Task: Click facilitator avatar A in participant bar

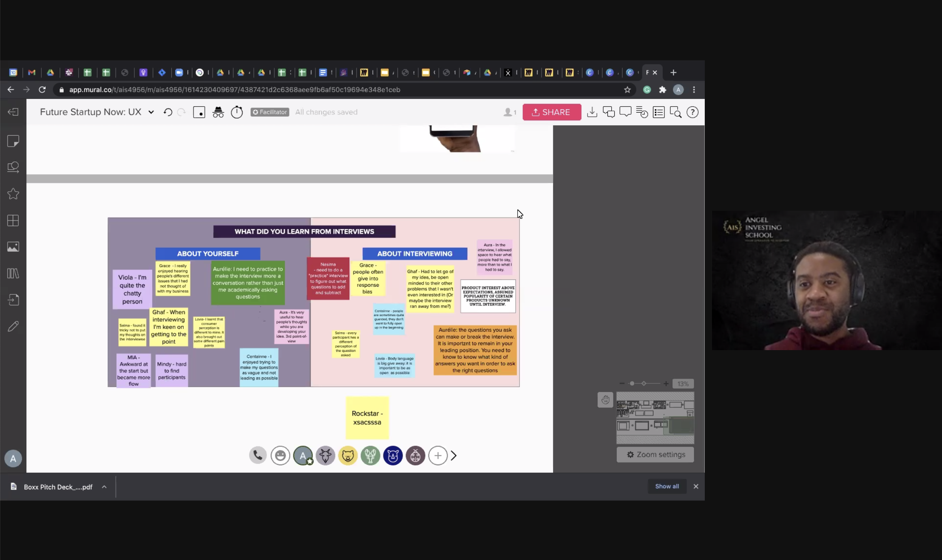Action: pyautogui.click(x=303, y=455)
